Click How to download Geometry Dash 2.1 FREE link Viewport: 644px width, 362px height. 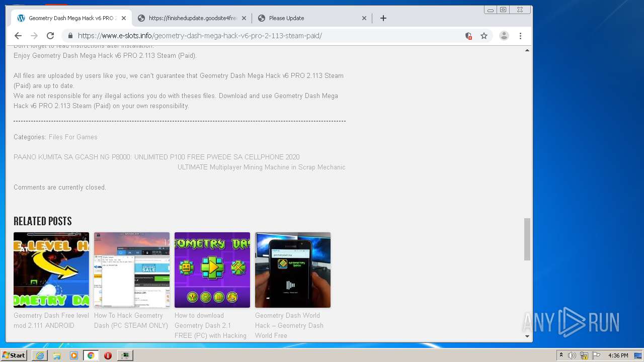(210, 325)
